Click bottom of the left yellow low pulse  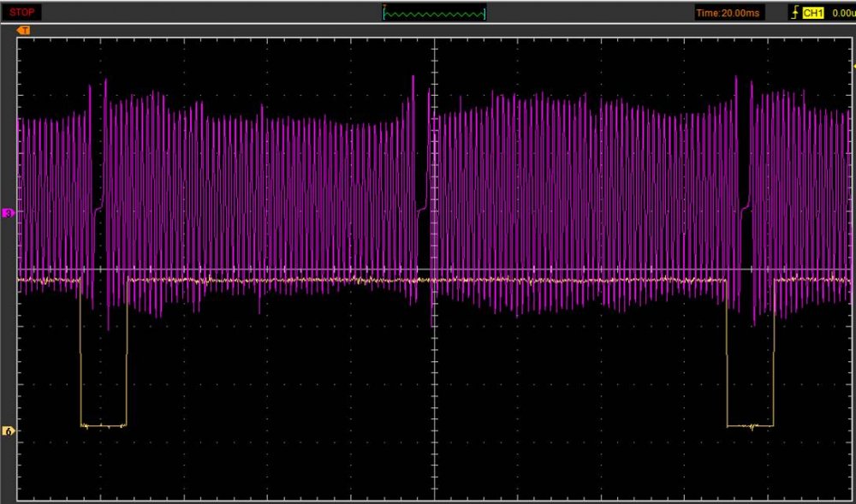click(103, 425)
